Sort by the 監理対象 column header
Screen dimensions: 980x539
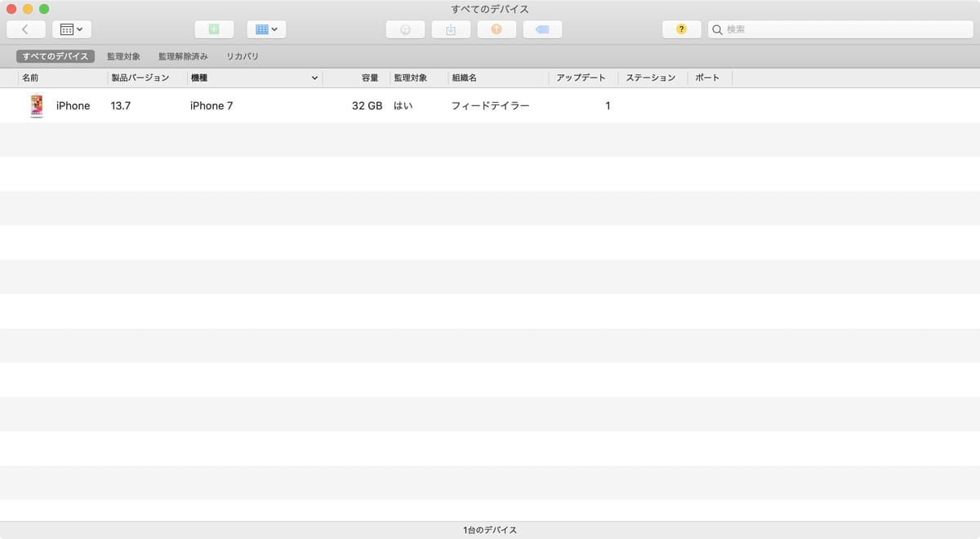tap(418, 78)
